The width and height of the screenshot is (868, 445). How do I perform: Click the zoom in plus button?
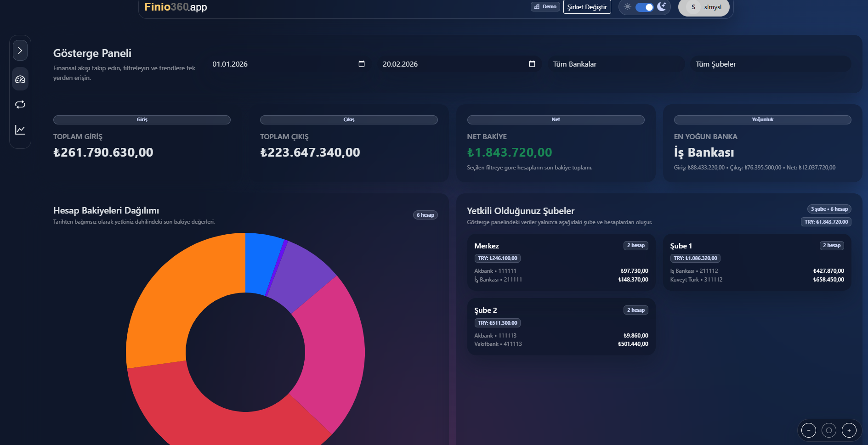pyautogui.click(x=849, y=430)
